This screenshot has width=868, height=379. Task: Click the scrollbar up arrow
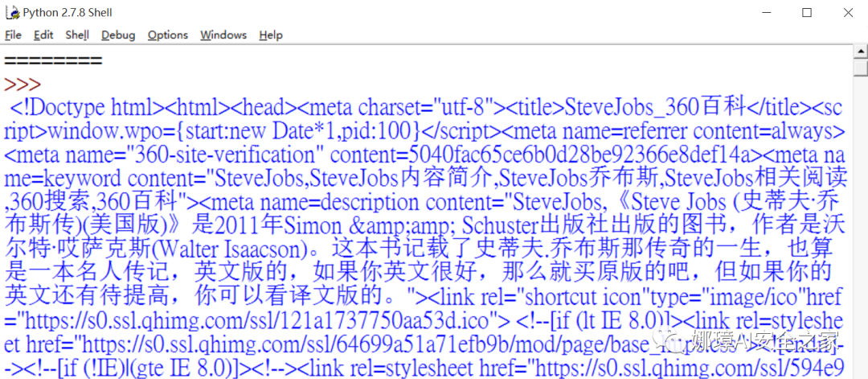[x=862, y=52]
